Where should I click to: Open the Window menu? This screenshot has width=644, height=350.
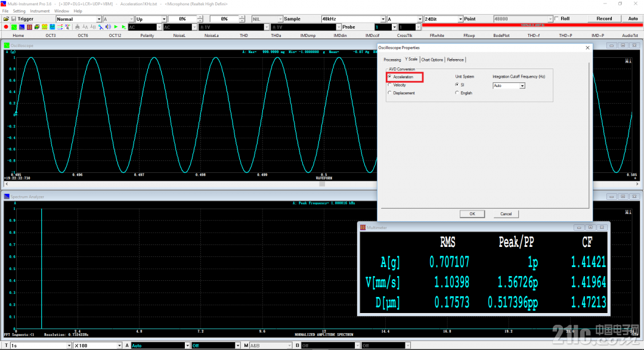(61, 11)
